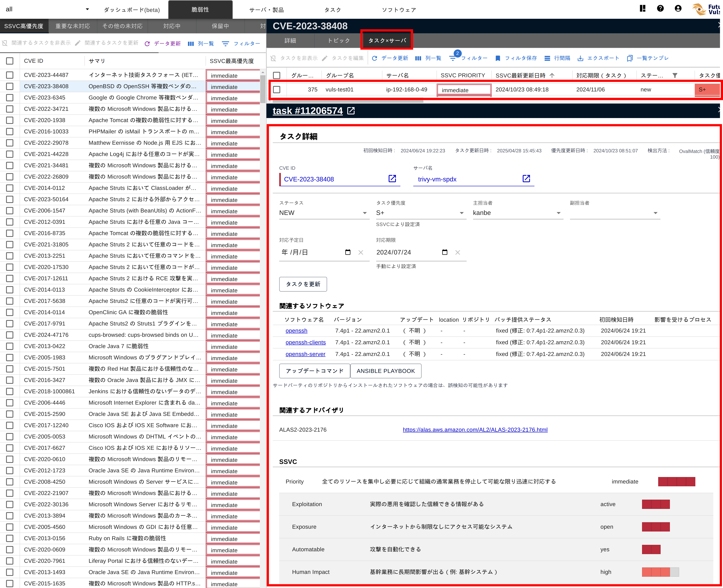Click アップデートコマンド button
Image resolution: width=723 pixels, height=588 pixels.
click(315, 371)
